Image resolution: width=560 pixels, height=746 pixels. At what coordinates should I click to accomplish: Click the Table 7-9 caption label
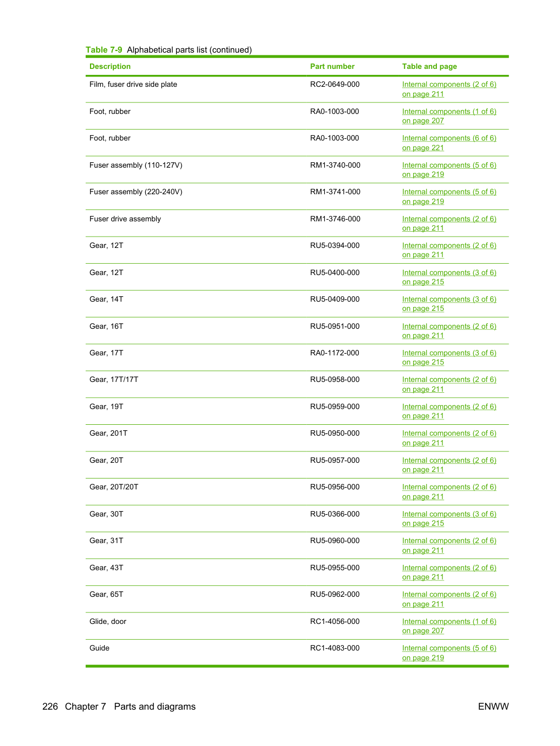click(104, 50)
